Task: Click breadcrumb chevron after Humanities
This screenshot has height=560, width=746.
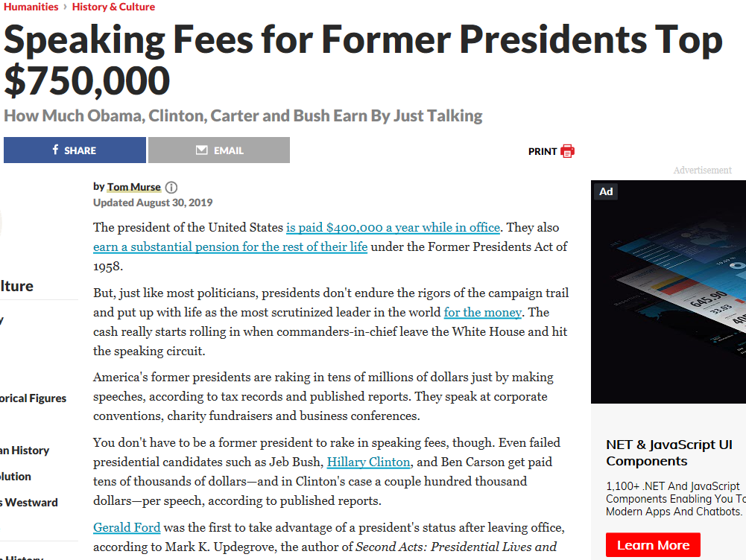Action: (x=65, y=7)
